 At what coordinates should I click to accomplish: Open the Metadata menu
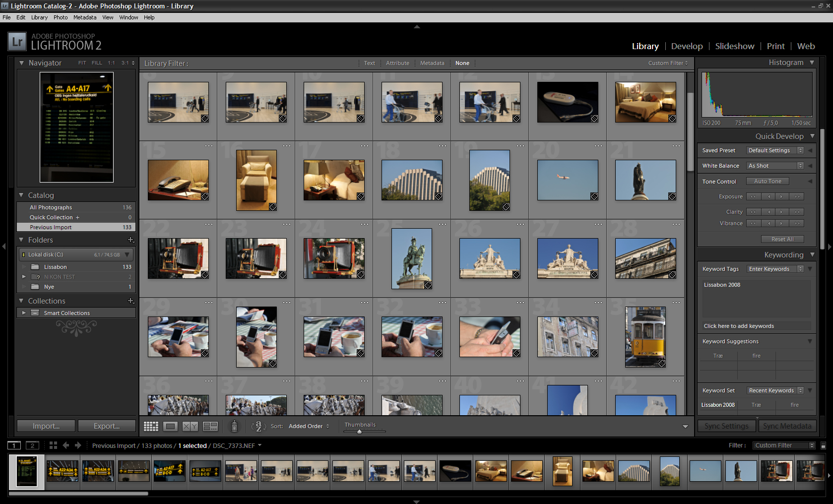click(85, 17)
